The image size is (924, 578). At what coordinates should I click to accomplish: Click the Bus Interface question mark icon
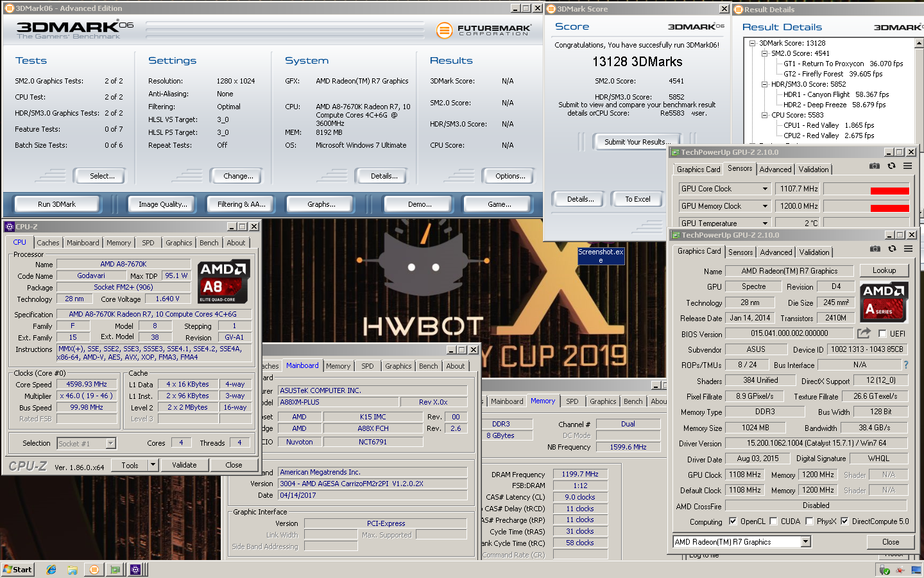pos(906,365)
